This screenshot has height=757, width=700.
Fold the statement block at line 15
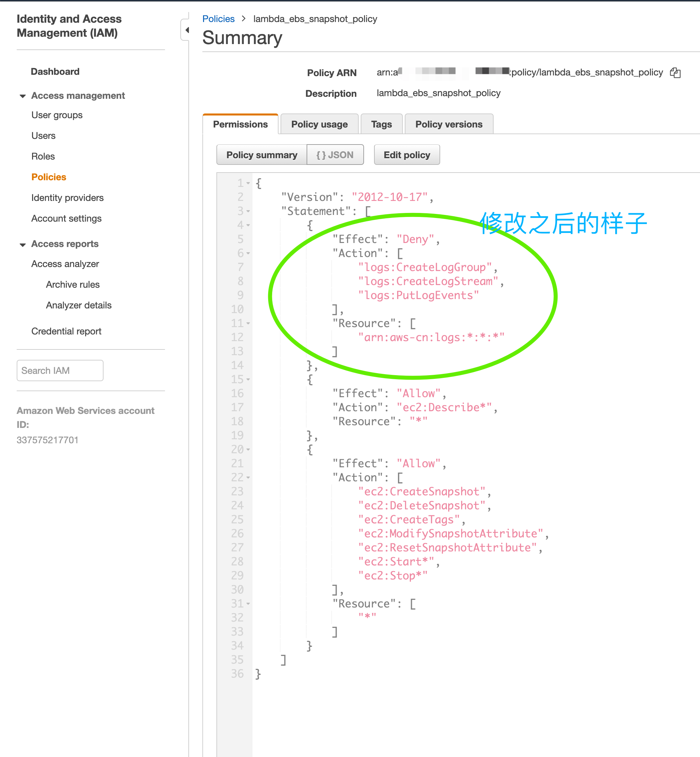[248, 379]
